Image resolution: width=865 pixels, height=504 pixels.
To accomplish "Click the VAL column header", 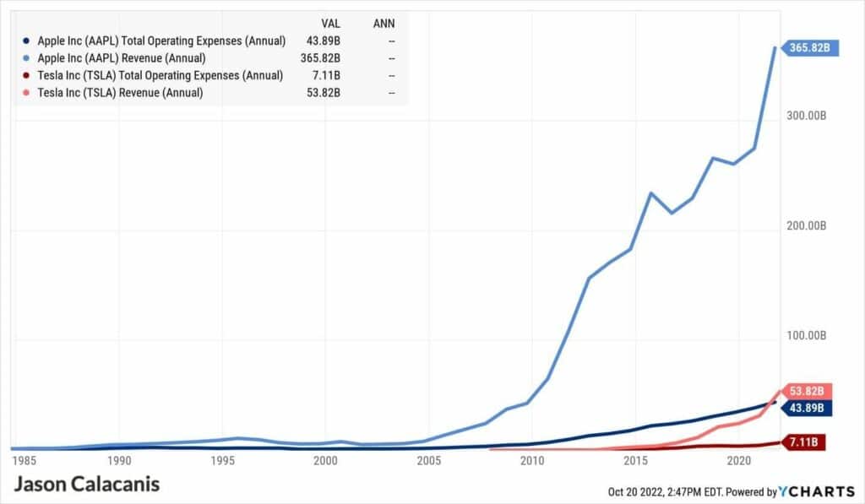I will 330,23.
